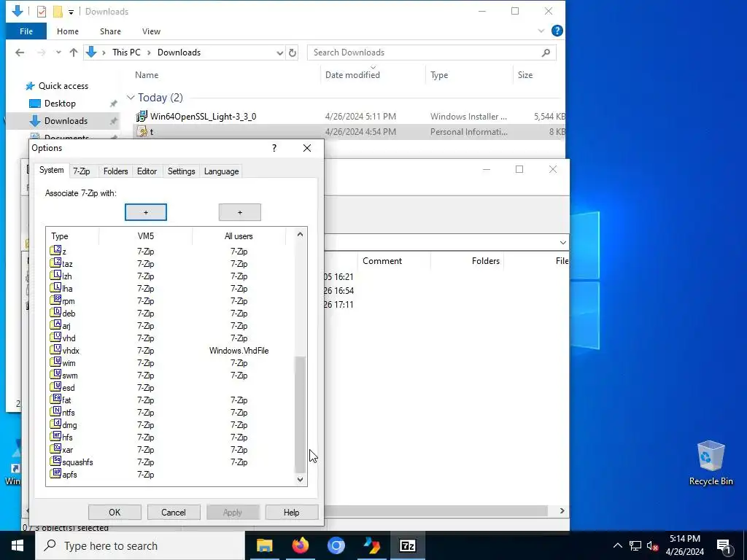
Task: Click the refresh icon in Explorer address bar
Action: (x=293, y=52)
